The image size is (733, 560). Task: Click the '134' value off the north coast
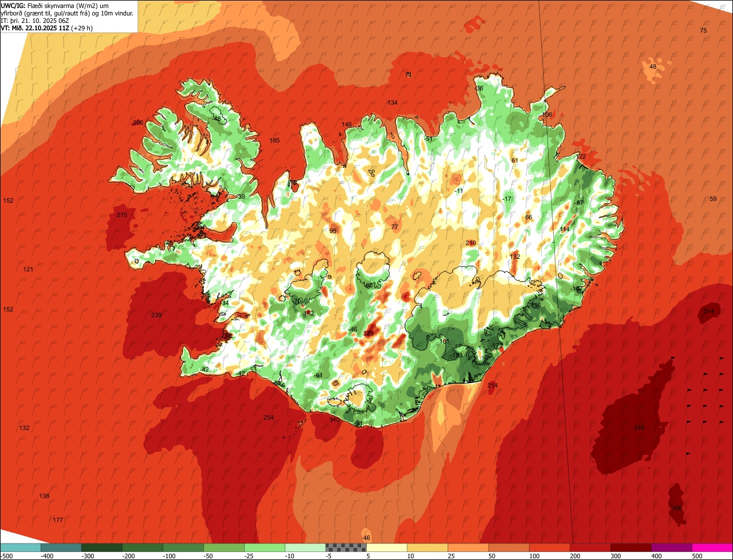[392, 102]
